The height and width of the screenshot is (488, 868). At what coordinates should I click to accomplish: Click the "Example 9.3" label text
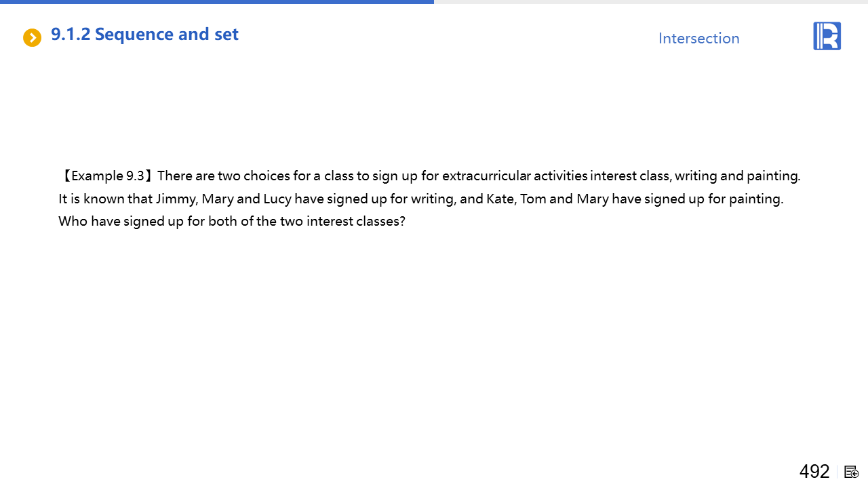[x=108, y=176]
